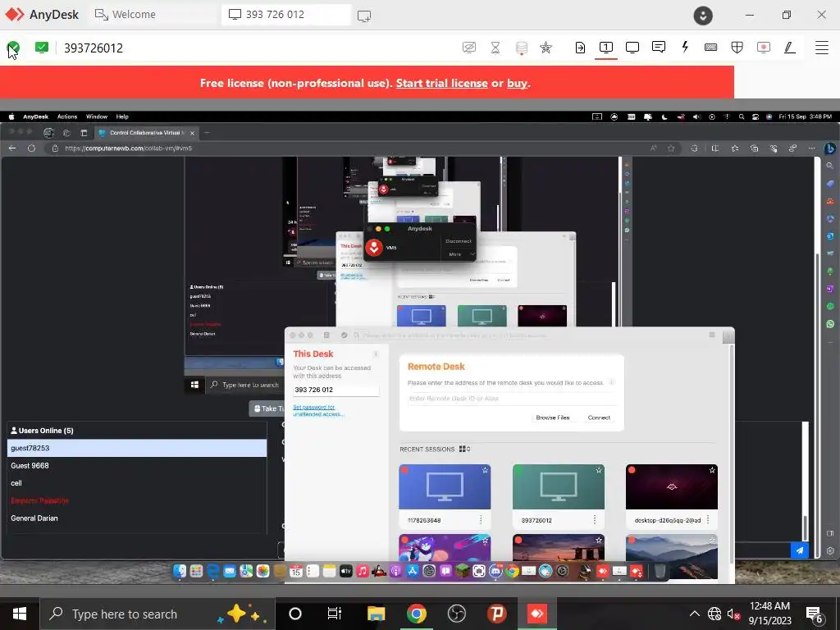
Task: Click the favorite star icon in toolbar
Action: click(x=546, y=48)
